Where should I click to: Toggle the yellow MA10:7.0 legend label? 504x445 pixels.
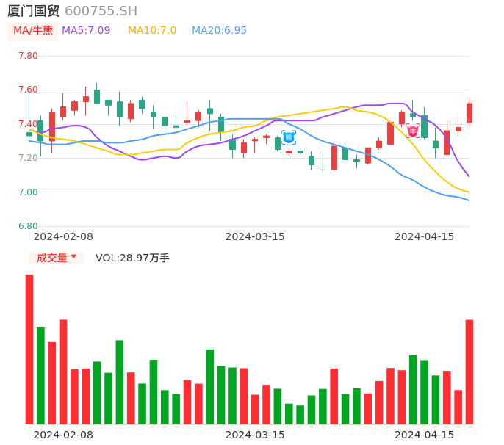click(152, 31)
